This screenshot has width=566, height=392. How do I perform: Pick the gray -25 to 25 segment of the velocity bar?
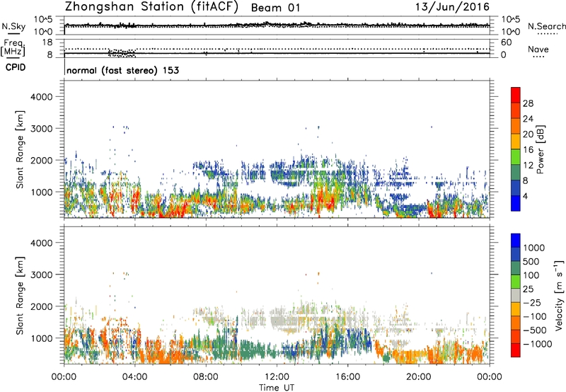(516, 296)
